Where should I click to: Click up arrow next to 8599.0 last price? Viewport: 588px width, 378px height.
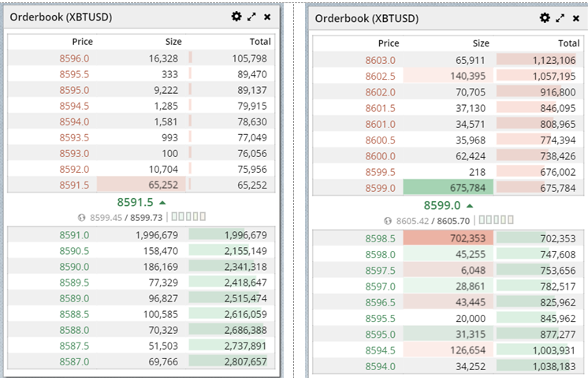point(470,206)
